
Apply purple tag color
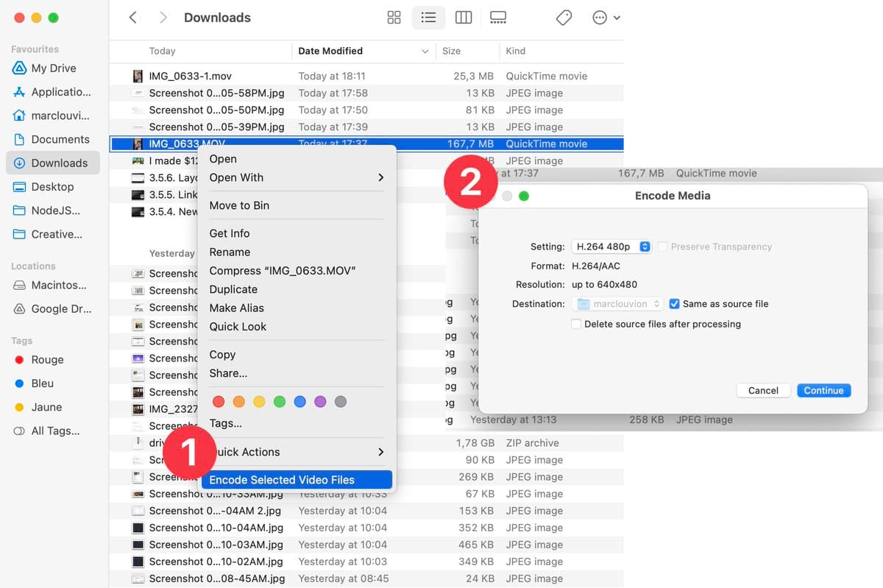tap(320, 402)
